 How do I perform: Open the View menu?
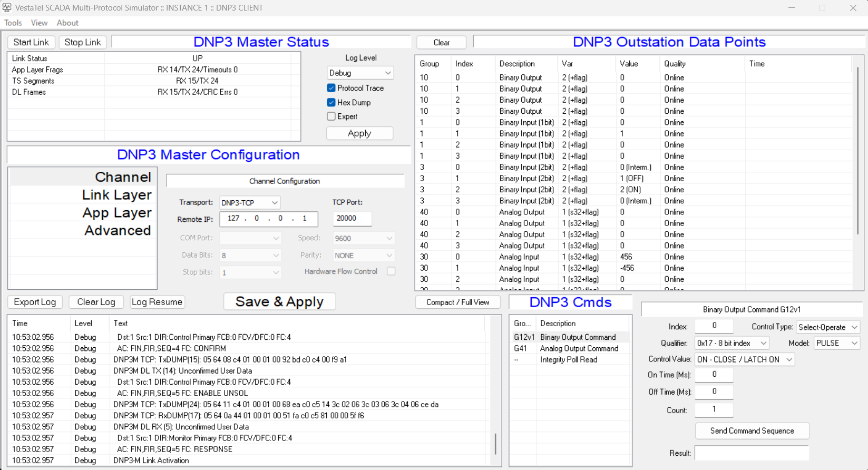pos(39,23)
